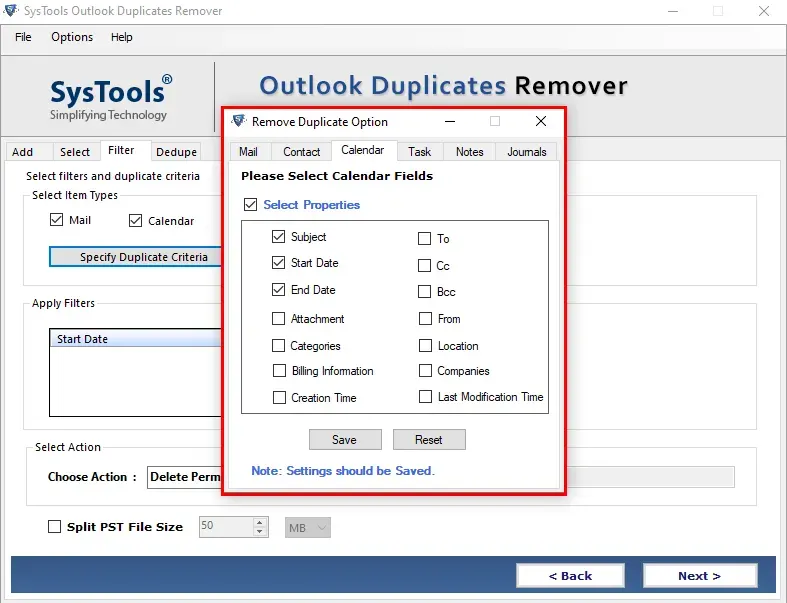Click the Specify Duplicate Criteria button
The height and width of the screenshot is (603, 787).
coord(136,257)
